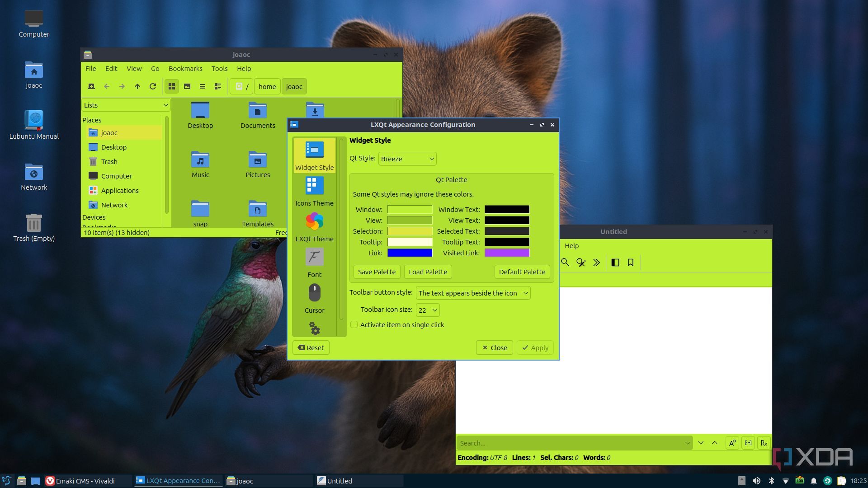Toggle whole word in editor search bar
This screenshot has height=488, width=868.
coord(748,443)
